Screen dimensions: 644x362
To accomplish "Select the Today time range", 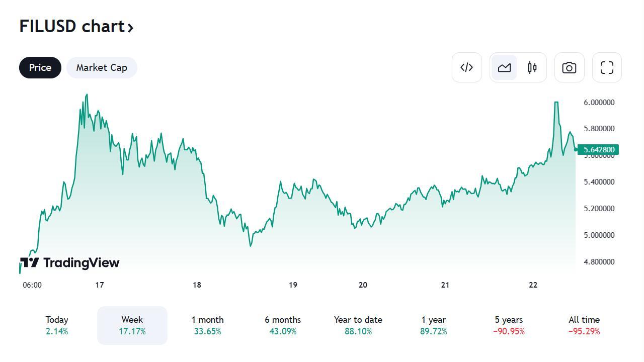I will click(x=57, y=325).
